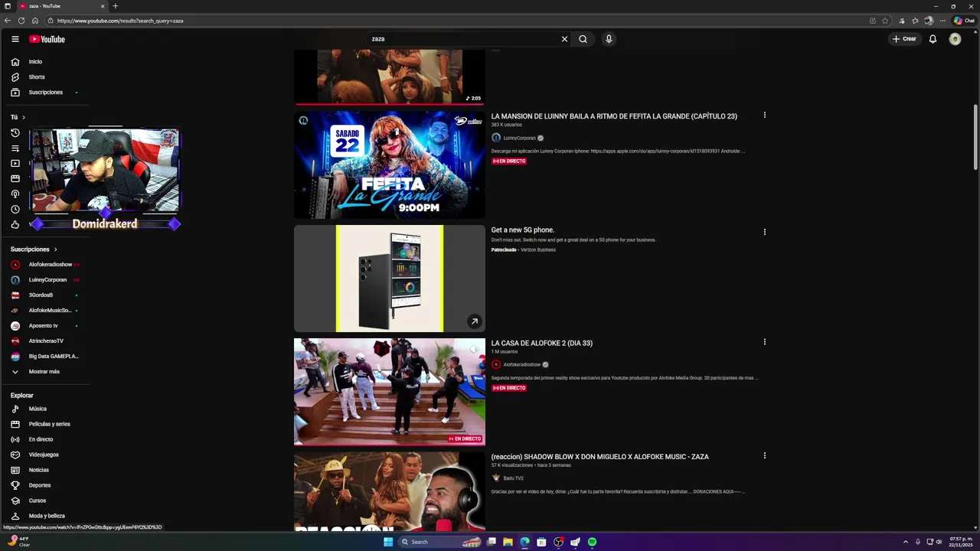Open the liked videos thumbs-up icon in sidebar
Screen dimensions: 980x551
pos(15,224)
